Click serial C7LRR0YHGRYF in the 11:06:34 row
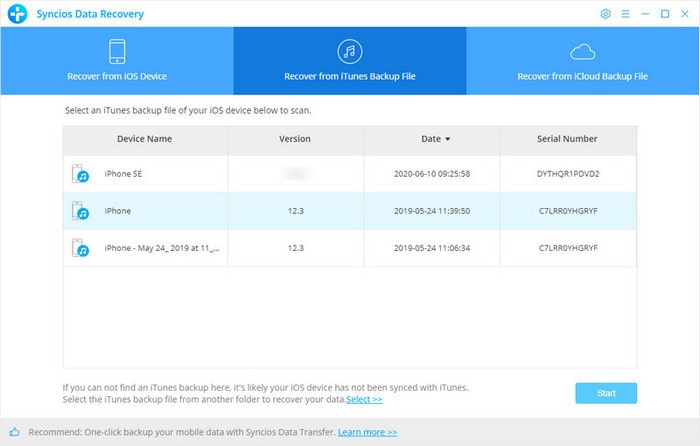 pos(568,248)
